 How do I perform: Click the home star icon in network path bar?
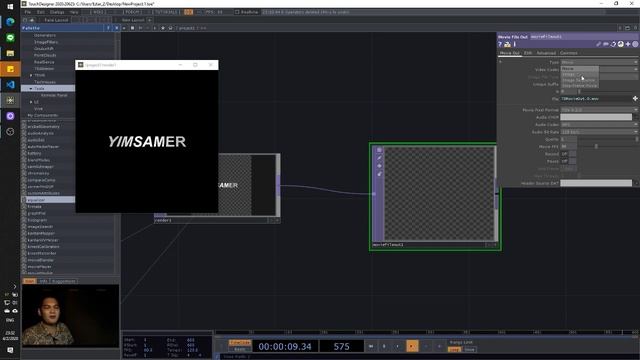[x=163, y=28]
